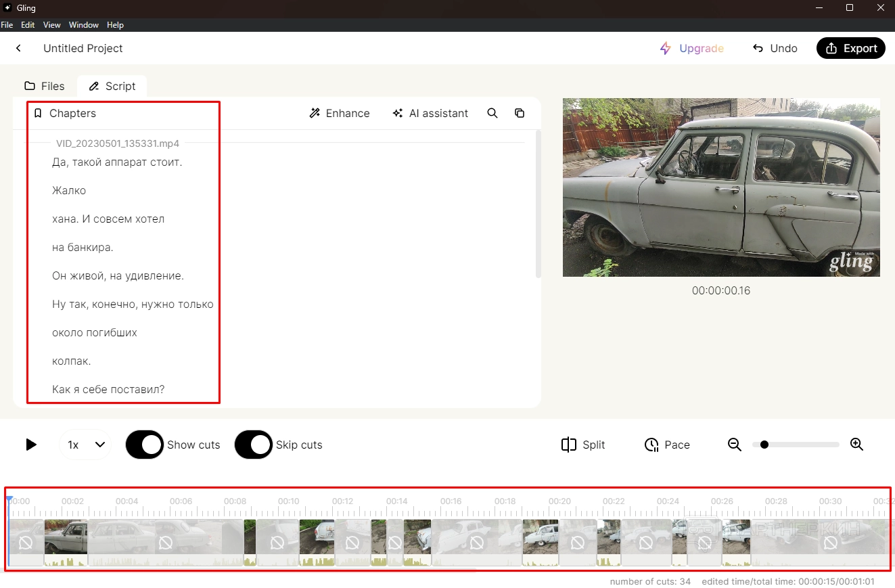Click the Chapters bookmark icon

point(38,113)
